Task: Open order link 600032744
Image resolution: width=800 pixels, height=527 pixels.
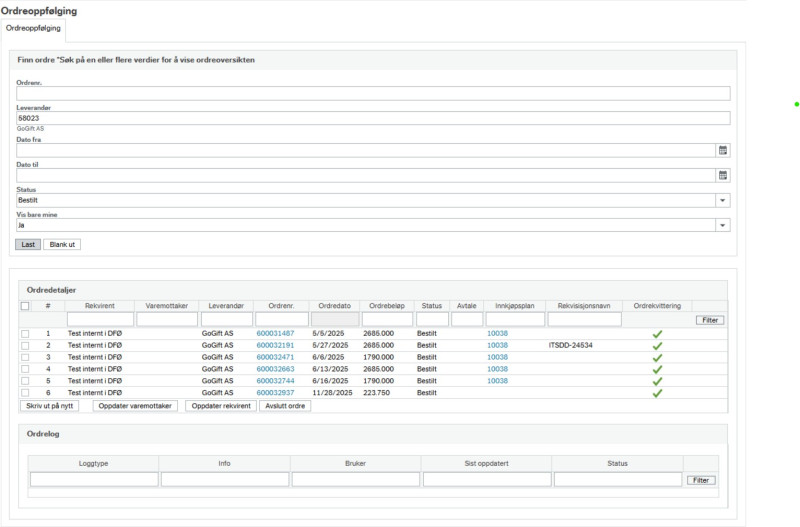Action: 276,381
